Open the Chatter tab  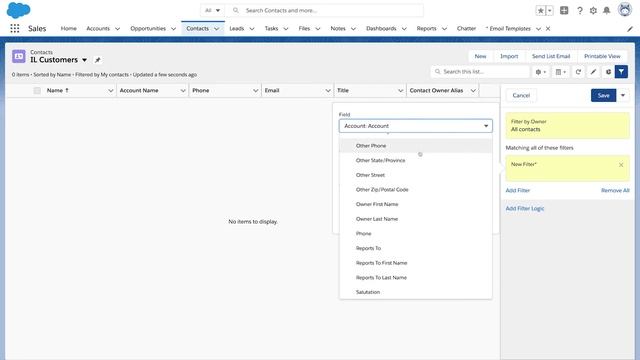tap(466, 29)
